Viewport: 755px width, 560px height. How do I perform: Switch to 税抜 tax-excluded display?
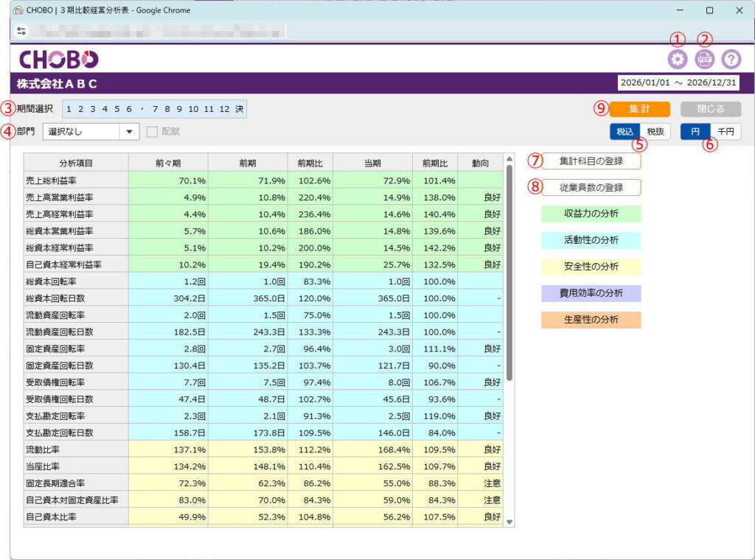tap(655, 131)
